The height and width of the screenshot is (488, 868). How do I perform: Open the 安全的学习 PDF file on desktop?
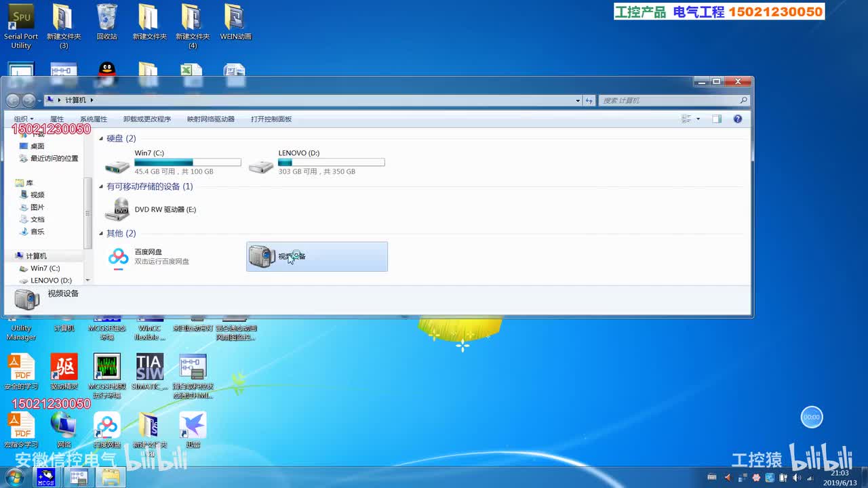(x=21, y=372)
